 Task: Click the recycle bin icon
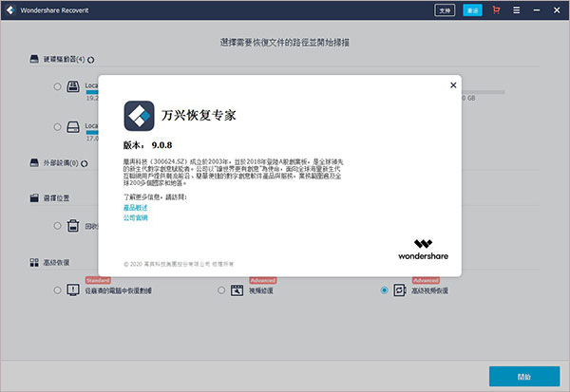tap(73, 226)
